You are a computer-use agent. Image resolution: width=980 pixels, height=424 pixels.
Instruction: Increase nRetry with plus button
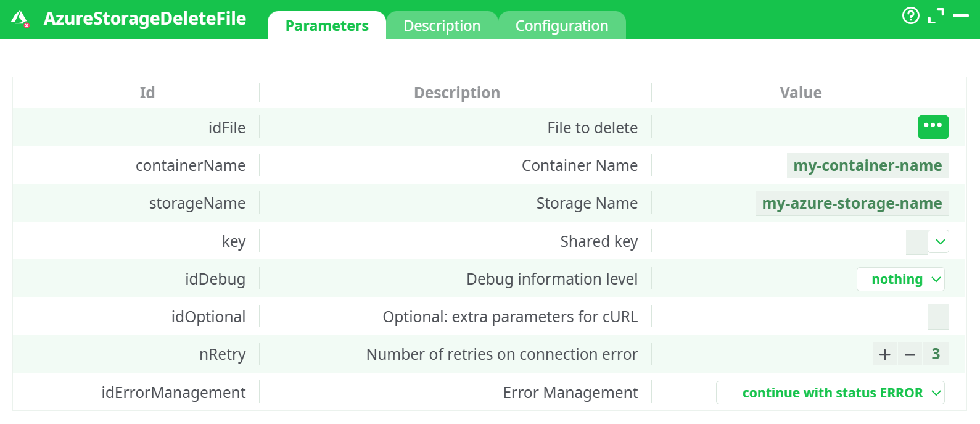tap(885, 354)
